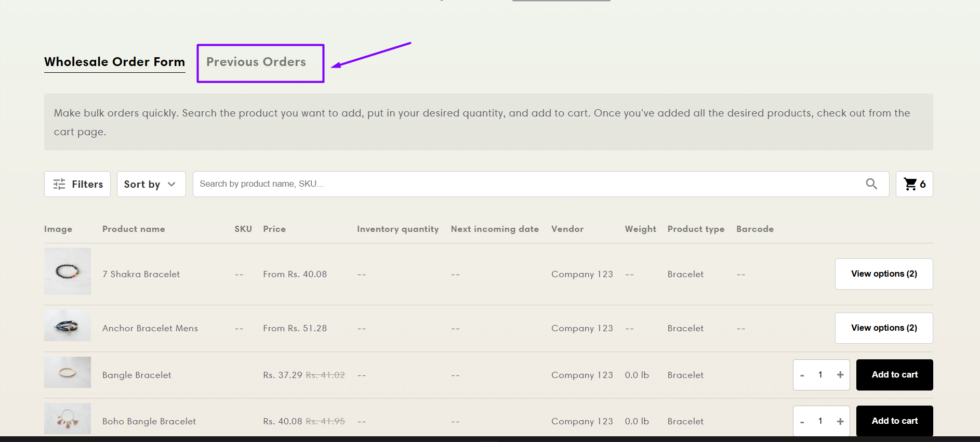View options for Anchor Bracelet Mens
The width and height of the screenshot is (980, 442).
click(883, 328)
